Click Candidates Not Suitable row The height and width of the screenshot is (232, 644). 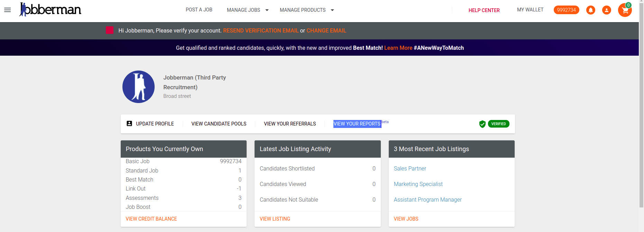coord(318,199)
